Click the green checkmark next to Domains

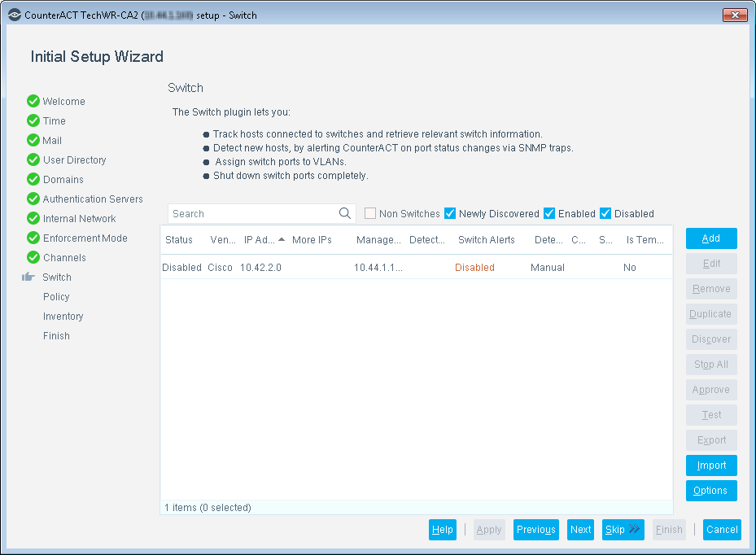33,179
